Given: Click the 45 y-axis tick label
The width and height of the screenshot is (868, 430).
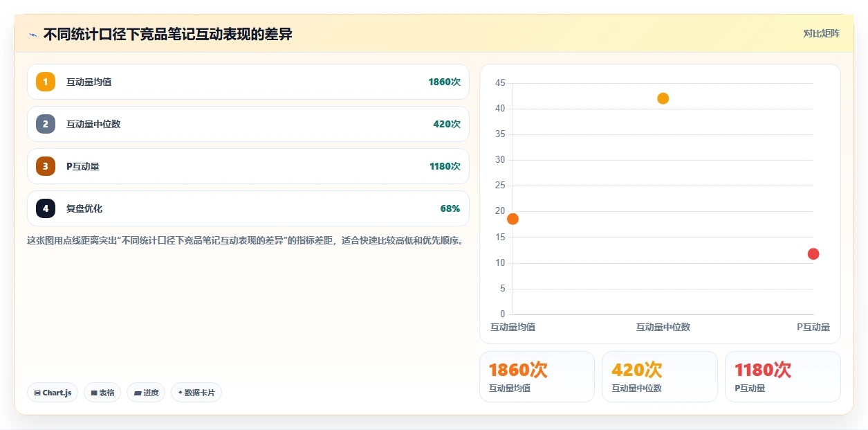Looking at the screenshot, I should coord(500,83).
